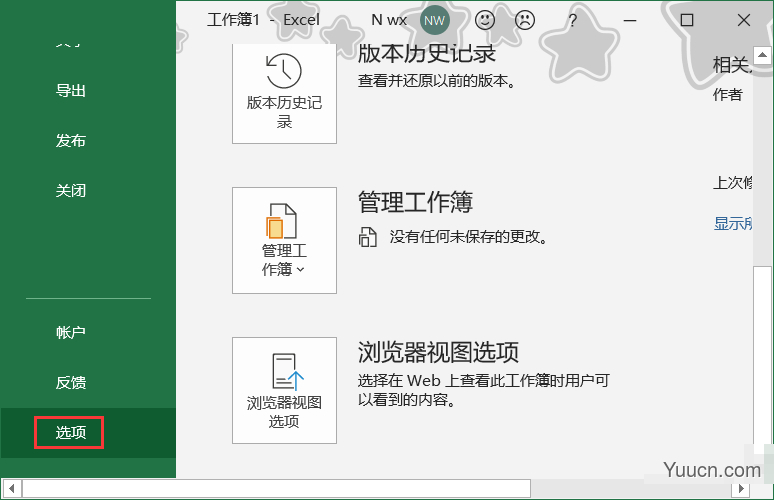Send a smile feedback icon
Viewport: 774px width, 500px height.
pos(485,20)
